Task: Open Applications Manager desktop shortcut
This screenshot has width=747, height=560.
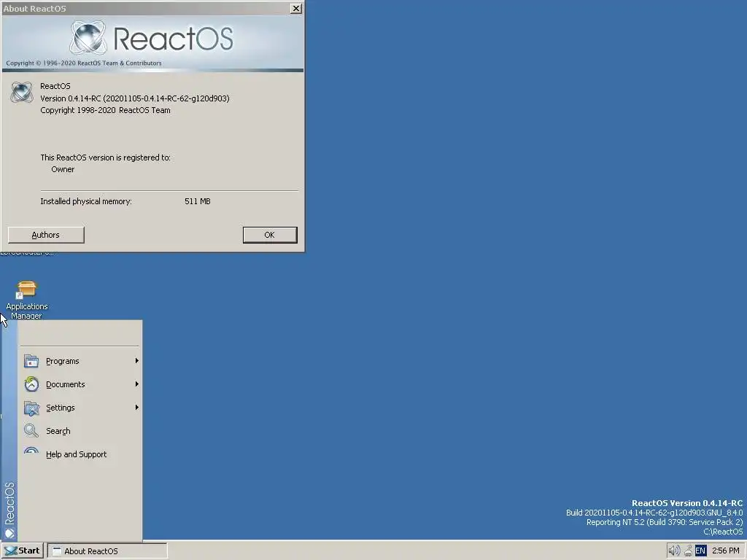Action: tap(27, 299)
